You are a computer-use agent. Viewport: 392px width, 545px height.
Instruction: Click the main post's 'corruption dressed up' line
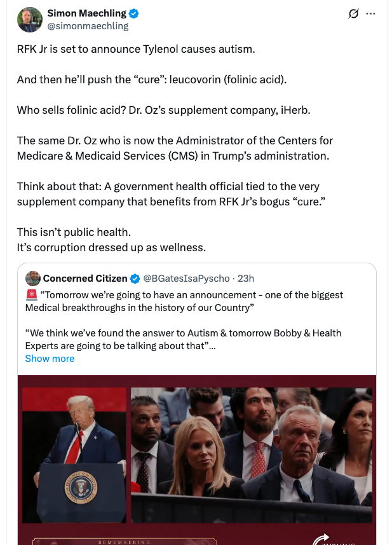click(x=111, y=247)
